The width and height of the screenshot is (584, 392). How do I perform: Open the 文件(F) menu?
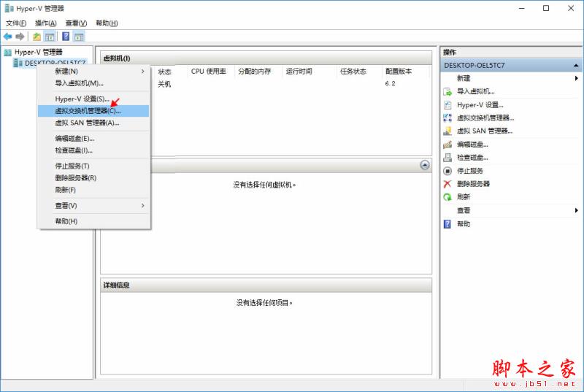click(16, 23)
